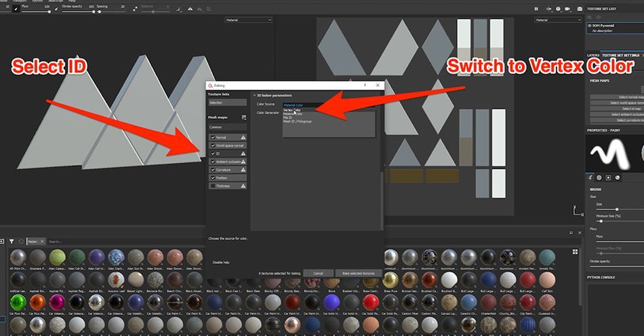Viewport: 644px width, 336px height.
Task: Click the expand panel icon left of the shelf
Action: pos(2,242)
